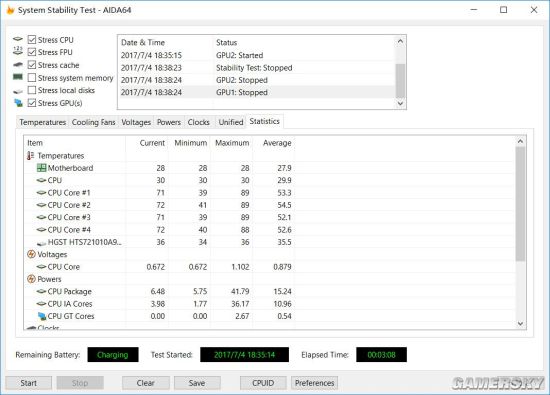Click the Motherboard green board icon
The image size is (550, 395).
coord(41,168)
